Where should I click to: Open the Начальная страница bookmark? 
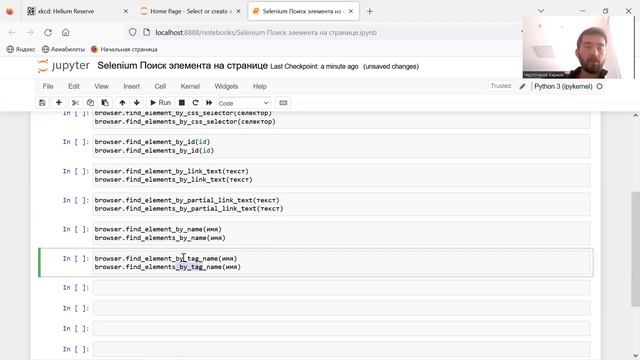(x=124, y=49)
